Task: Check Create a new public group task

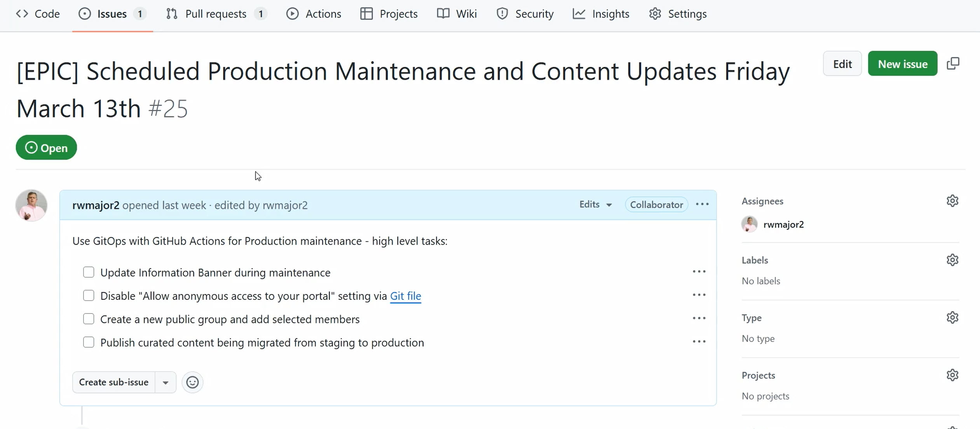Action: 89,319
